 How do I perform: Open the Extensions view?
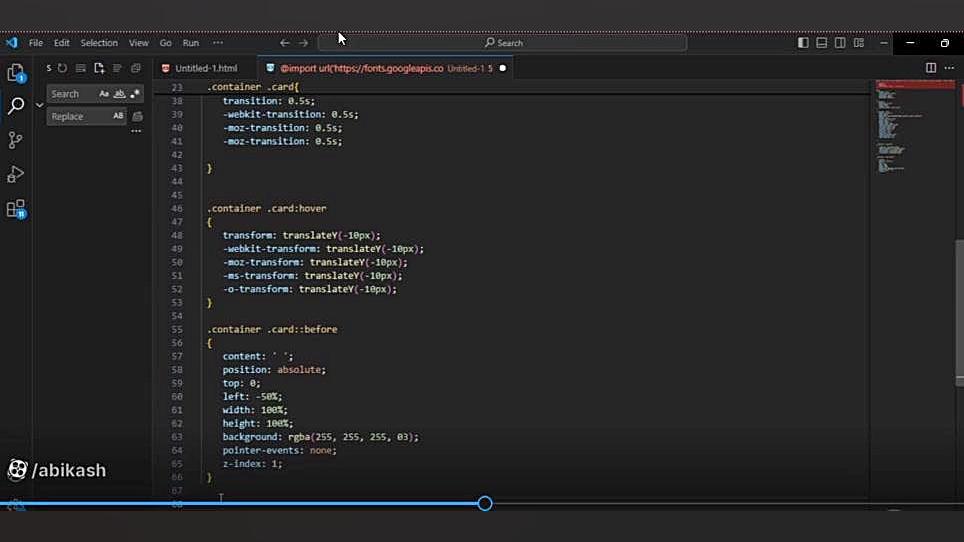click(x=15, y=209)
